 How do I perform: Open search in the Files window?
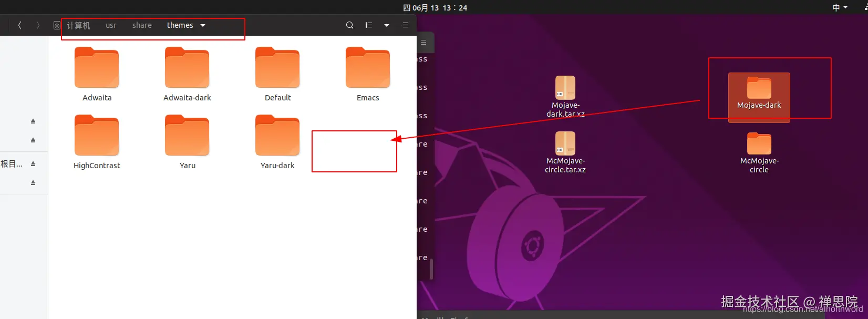point(349,25)
